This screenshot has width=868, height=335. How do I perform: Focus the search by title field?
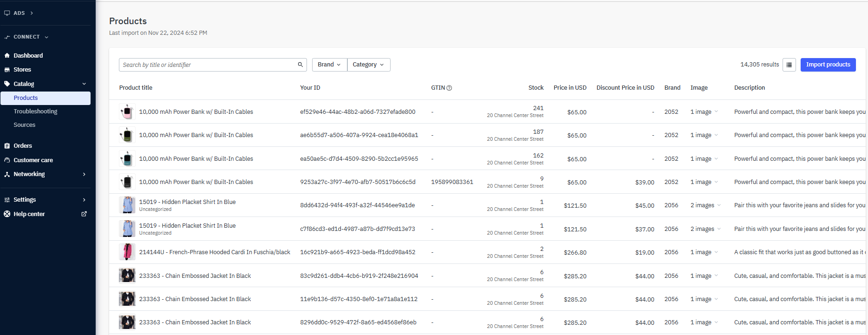click(207, 65)
